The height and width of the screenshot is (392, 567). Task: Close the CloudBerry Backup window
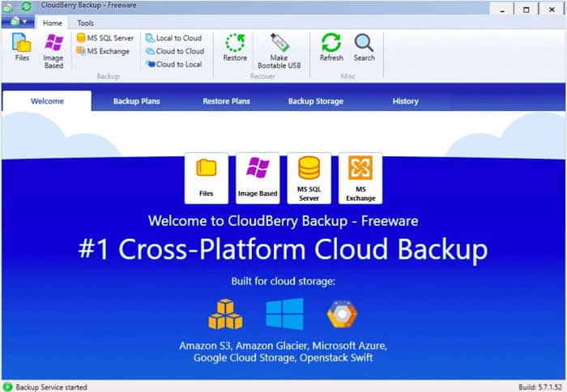[552, 10]
